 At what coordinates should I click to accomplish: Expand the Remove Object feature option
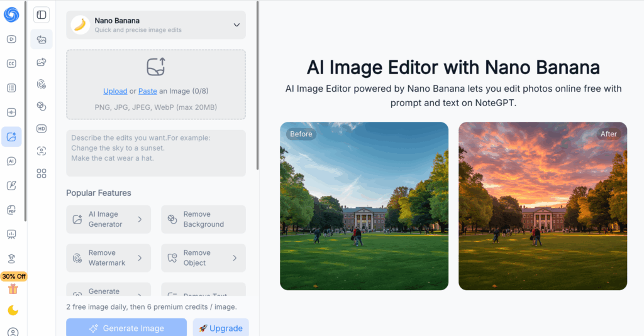pos(203,258)
